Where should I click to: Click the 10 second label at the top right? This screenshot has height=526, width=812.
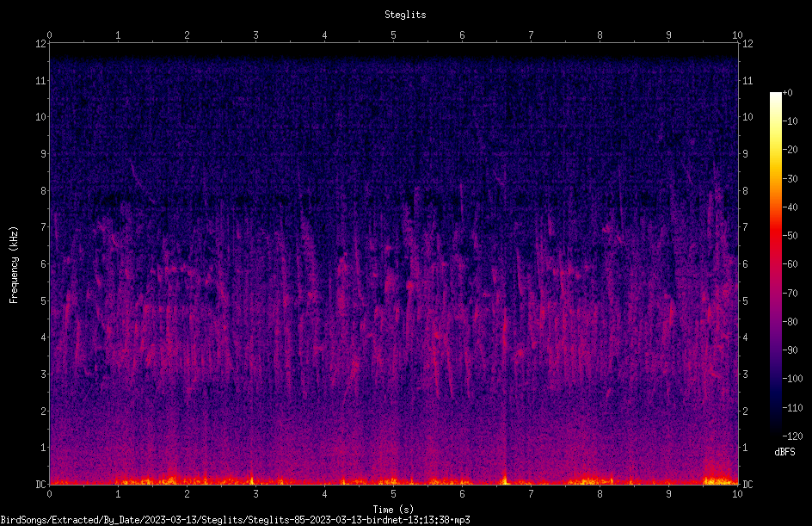click(737, 35)
